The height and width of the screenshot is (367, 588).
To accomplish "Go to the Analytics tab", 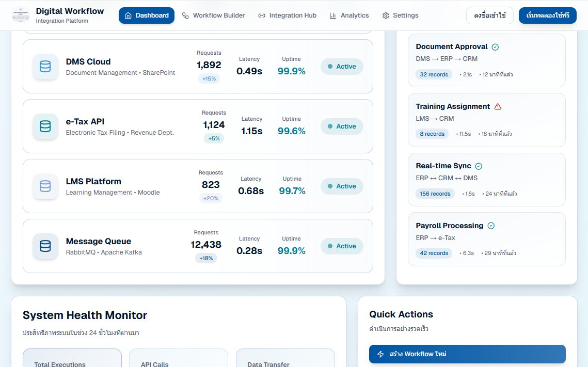I will point(349,15).
